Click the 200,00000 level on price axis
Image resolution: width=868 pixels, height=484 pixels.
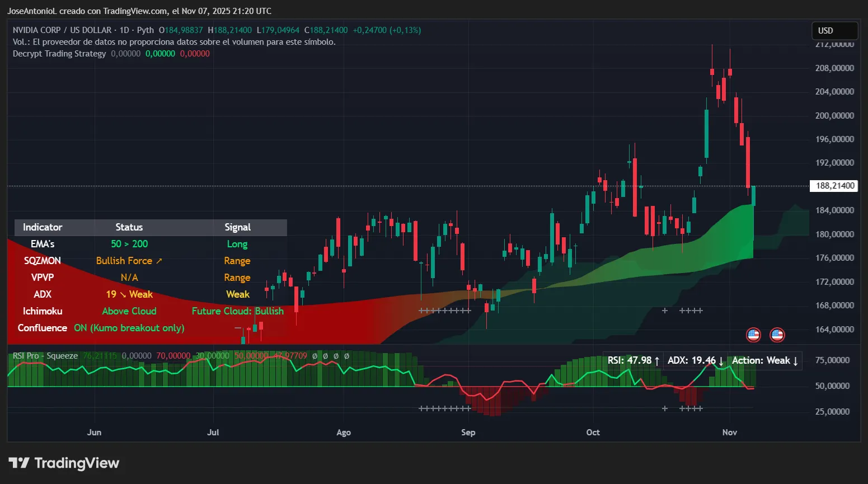[834, 116]
